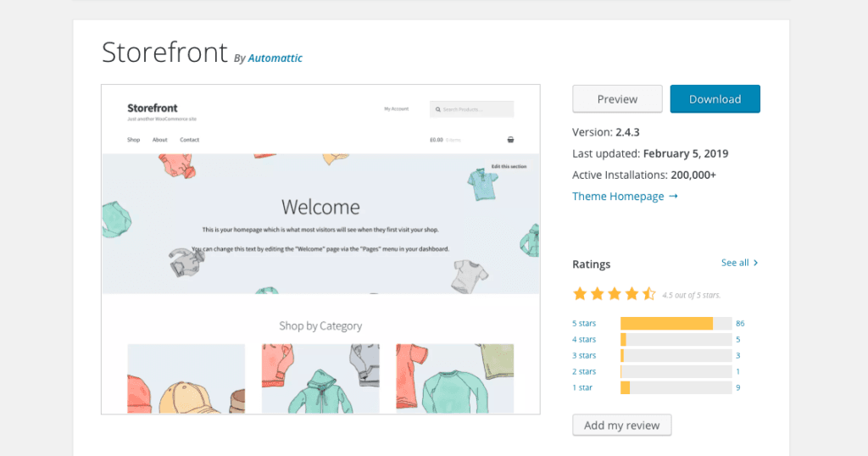Click the chevron next to See all
Image resolution: width=868 pixels, height=456 pixels.
click(755, 263)
